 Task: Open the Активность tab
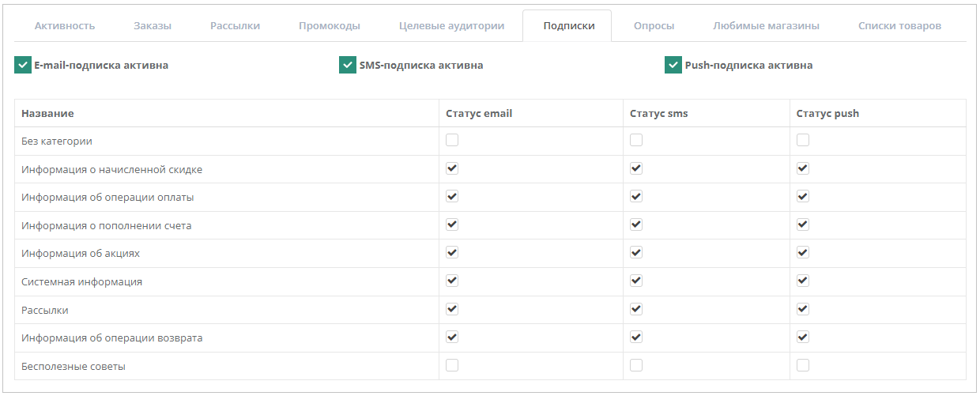point(65,25)
